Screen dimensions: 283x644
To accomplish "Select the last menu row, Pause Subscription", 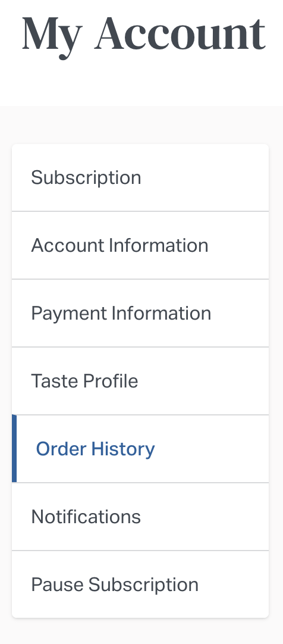I will pyautogui.click(x=140, y=584).
